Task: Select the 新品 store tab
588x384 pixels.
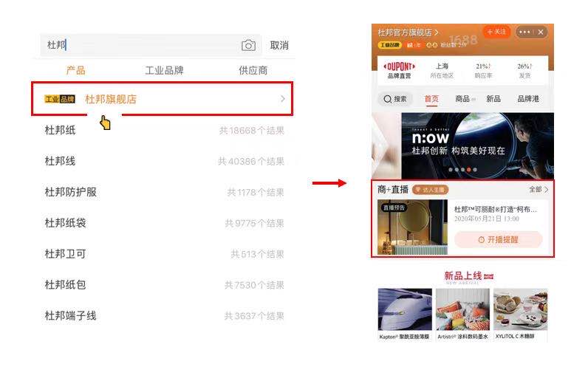Action: tap(493, 99)
